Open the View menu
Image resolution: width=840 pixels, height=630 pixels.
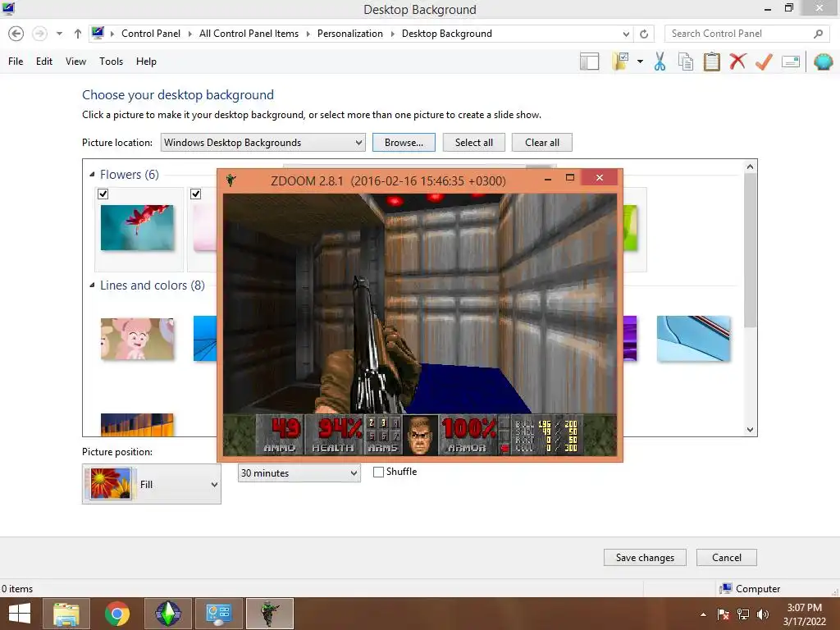pos(75,62)
